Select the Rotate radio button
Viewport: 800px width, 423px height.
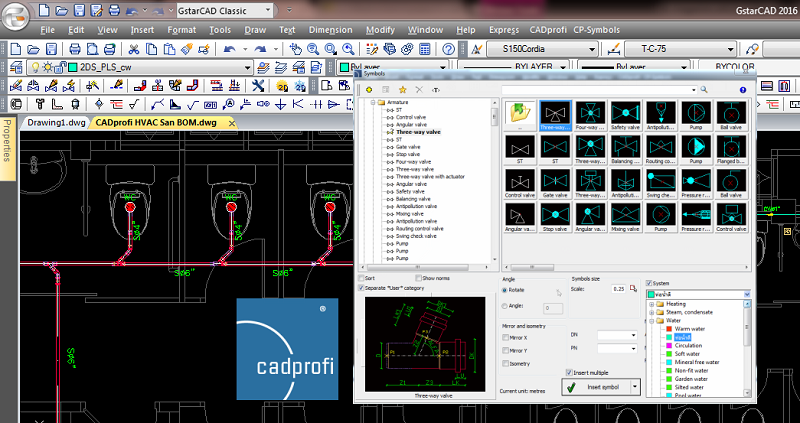click(505, 290)
